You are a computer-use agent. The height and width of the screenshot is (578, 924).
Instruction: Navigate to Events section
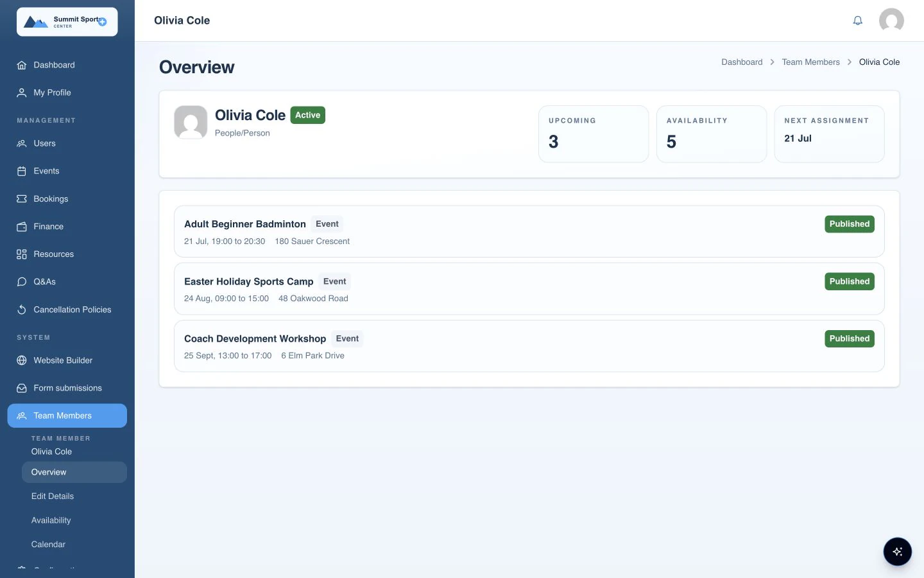tap(67, 171)
